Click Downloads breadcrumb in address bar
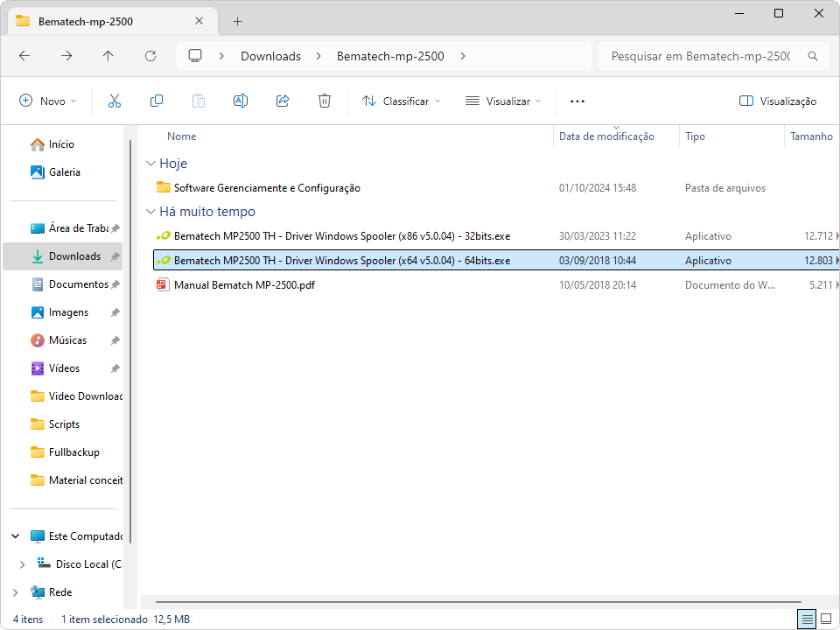This screenshot has height=630, width=840. [x=270, y=56]
